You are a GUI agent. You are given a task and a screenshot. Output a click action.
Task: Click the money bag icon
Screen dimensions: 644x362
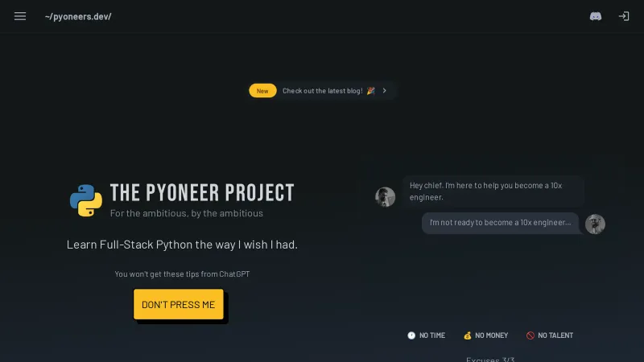467,335
